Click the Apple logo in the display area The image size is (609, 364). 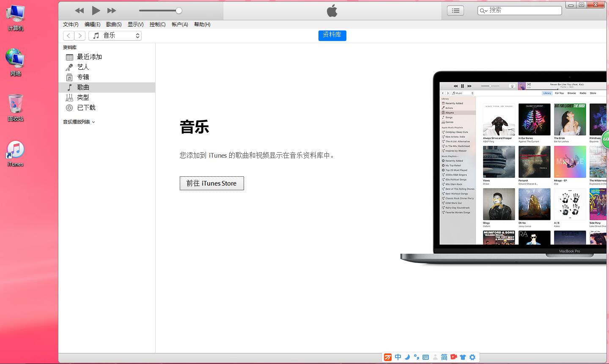[332, 11]
